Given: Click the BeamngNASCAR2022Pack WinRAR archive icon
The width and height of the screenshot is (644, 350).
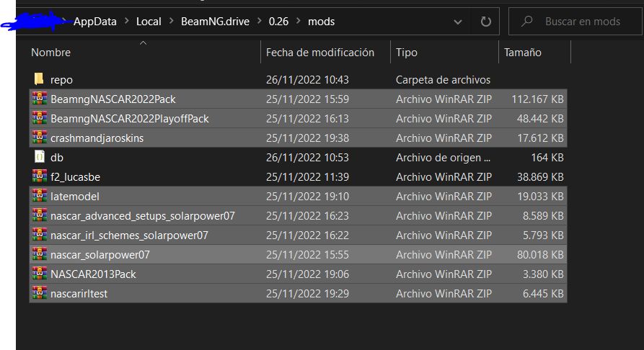Looking at the screenshot, I should click(x=40, y=99).
